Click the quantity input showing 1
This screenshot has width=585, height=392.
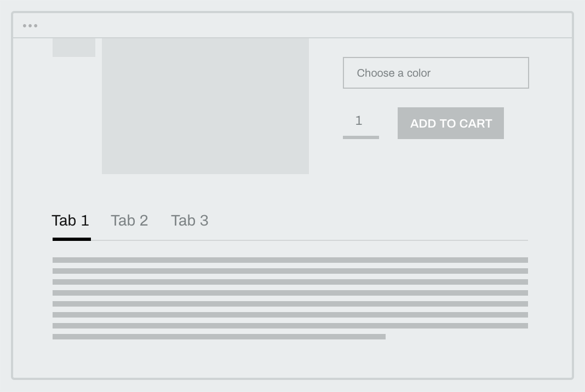pos(360,121)
